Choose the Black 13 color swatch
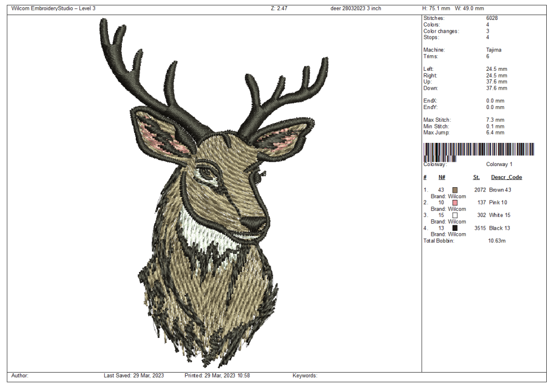This screenshot has height=392, width=554. pos(455,228)
